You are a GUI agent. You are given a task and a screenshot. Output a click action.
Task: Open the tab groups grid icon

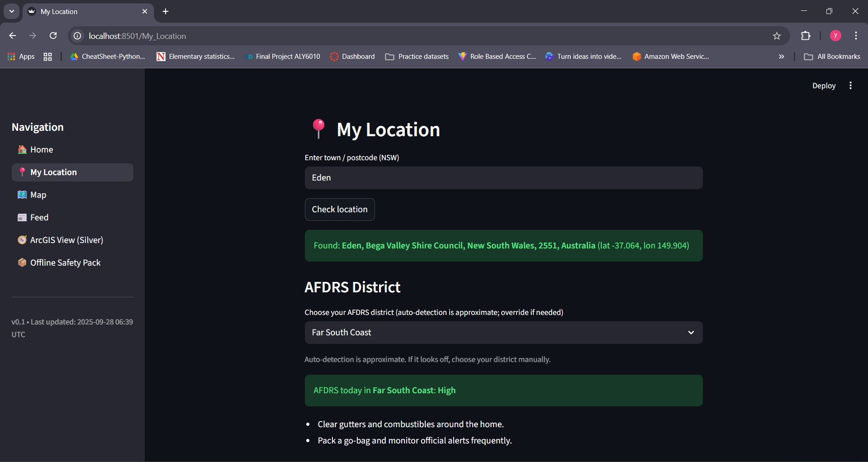pos(47,57)
